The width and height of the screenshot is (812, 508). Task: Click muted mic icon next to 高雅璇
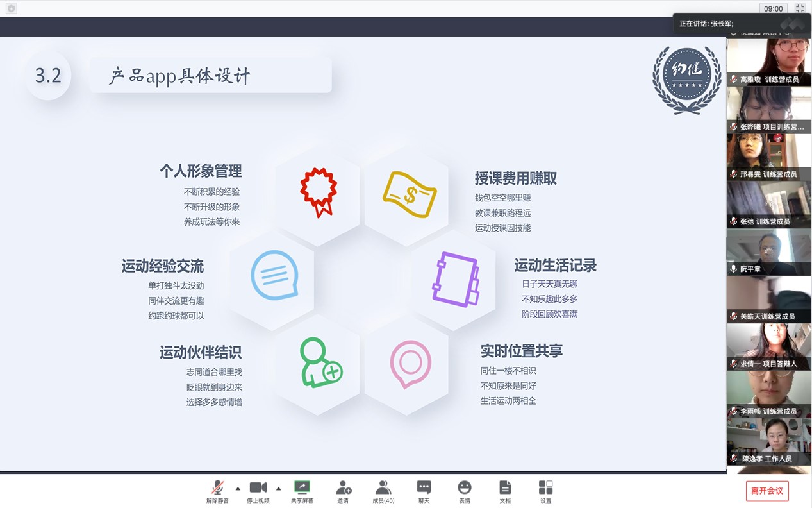[x=734, y=80]
